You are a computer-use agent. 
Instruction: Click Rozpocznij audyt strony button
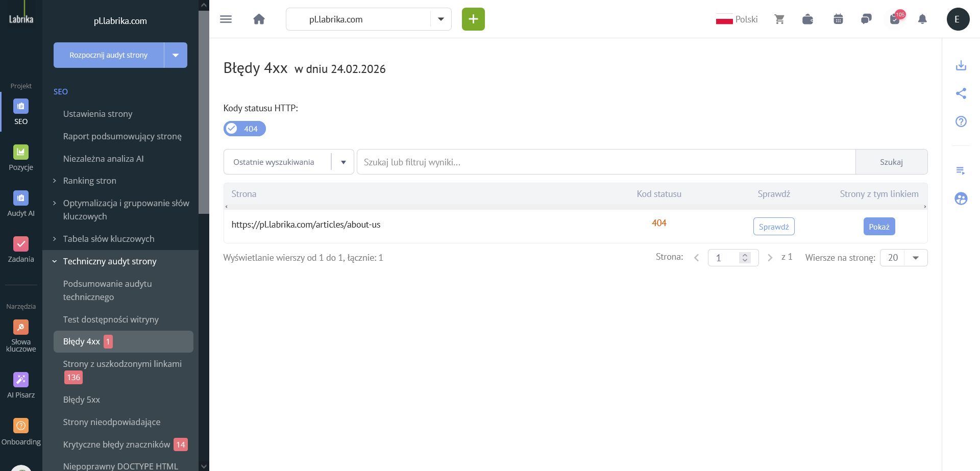[x=109, y=55]
